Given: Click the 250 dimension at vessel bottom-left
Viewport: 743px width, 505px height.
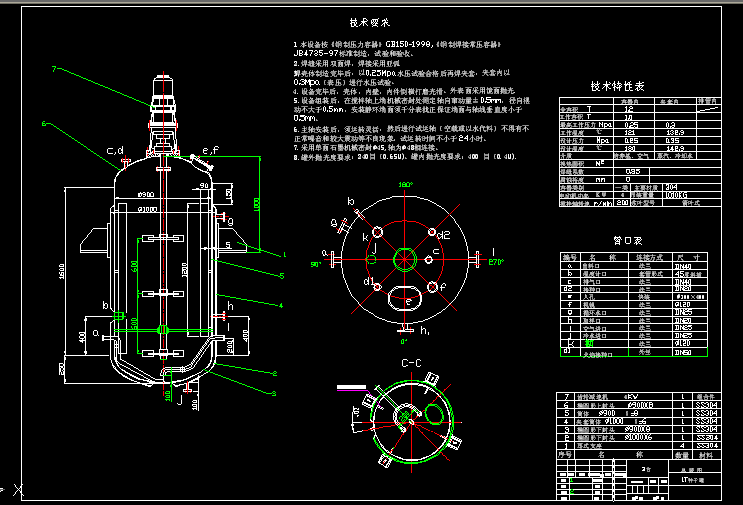Looking at the screenshot, I should click(x=61, y=369).
